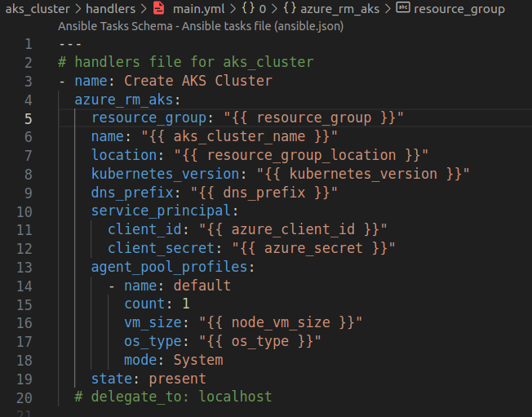Click the curly braces icon before azure_rm_aks breadcrumb

(x=289, y=9)
